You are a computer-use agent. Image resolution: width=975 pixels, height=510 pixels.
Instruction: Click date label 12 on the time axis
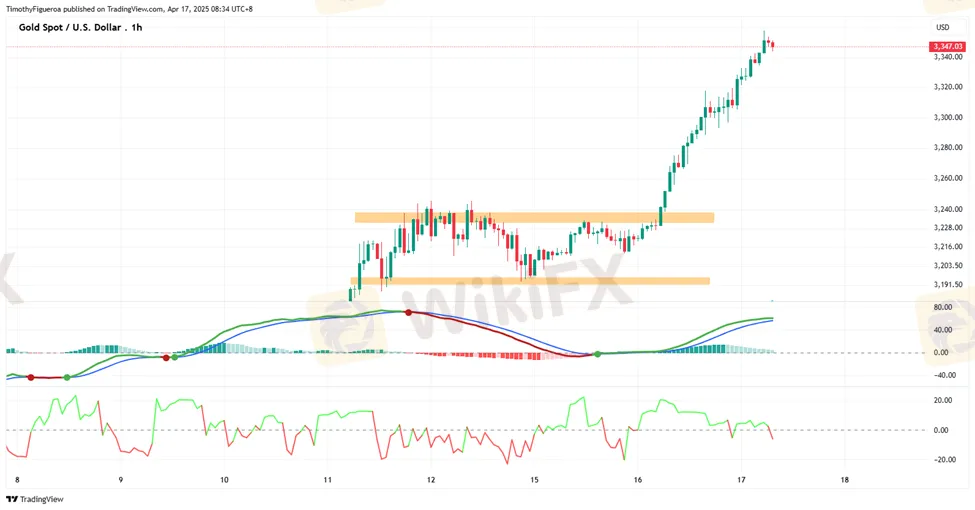[x=431, y=480]
